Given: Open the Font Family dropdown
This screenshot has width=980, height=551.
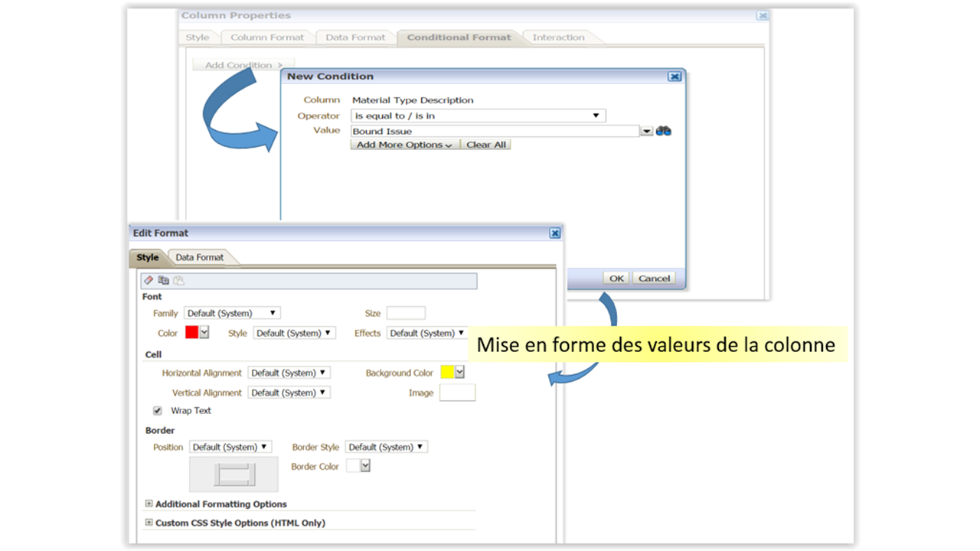Looking at the screenshot, I should 232,313.
